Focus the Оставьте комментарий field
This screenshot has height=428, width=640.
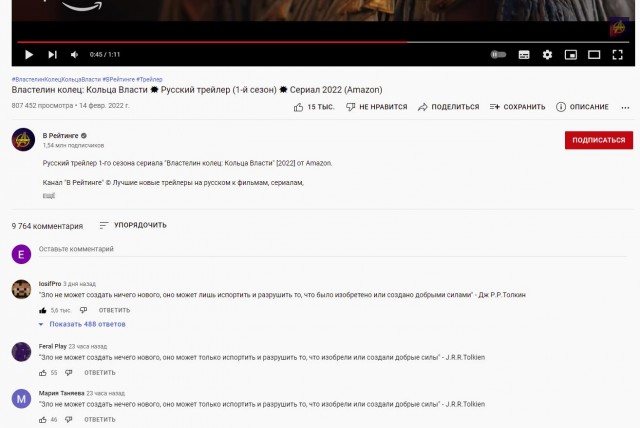[332, 249]
